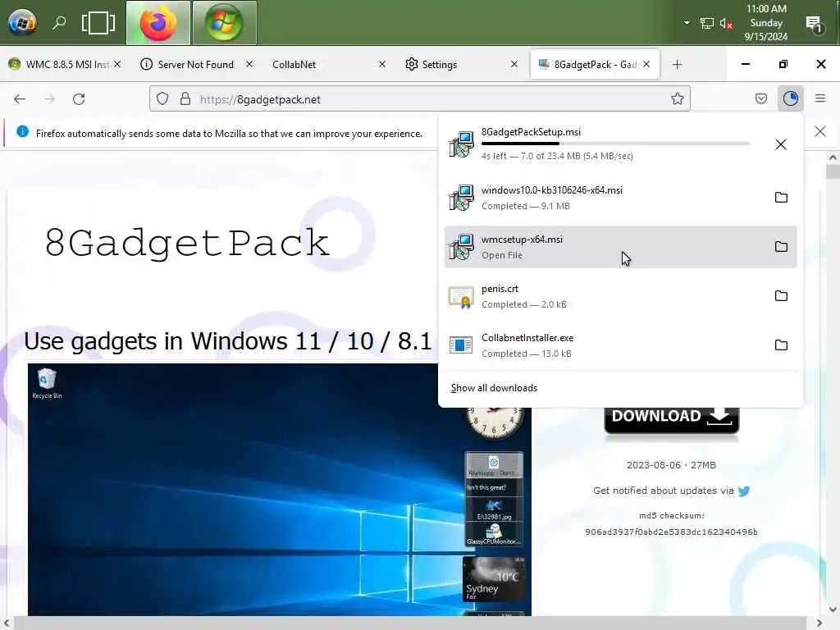Image resolution: width=840 pixels, height=630 pixels.
Task: Dismiss the Firefox data notification bar
Action: coord(820,132)
